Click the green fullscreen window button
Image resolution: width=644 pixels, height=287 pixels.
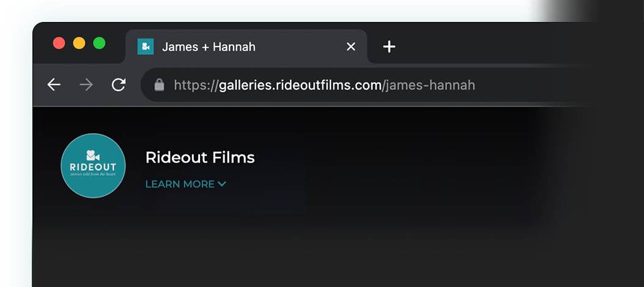pyautogui.click(x=100, y=43)
